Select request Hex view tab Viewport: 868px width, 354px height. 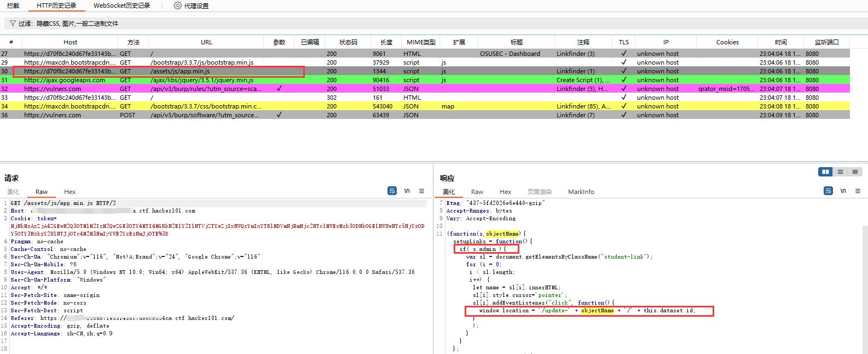[70, 192]
